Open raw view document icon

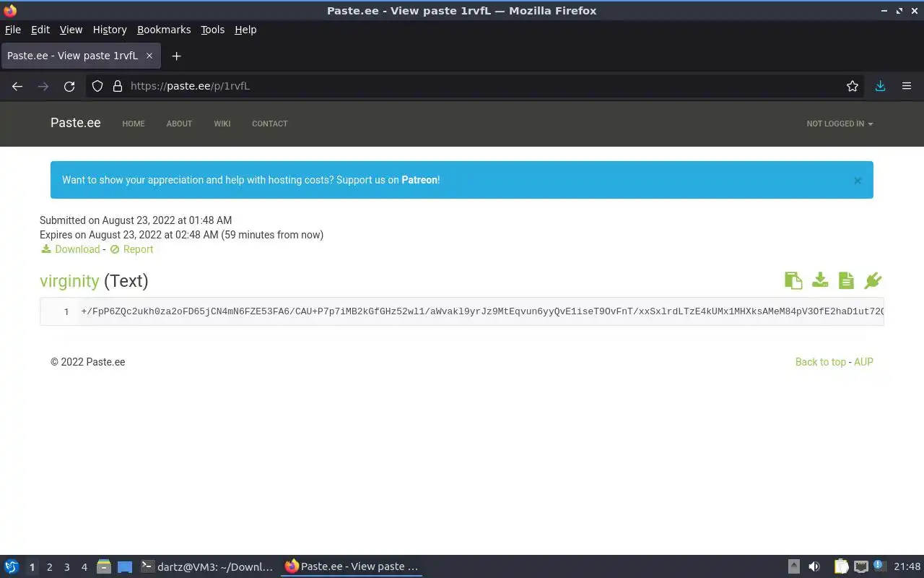pos(846,280)
